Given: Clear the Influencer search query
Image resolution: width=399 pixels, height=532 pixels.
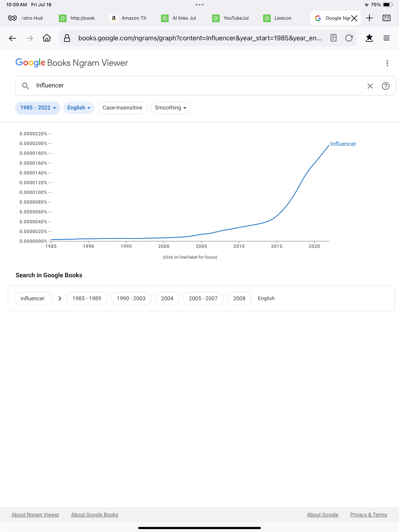Looking at the screenshot, I should 370,86.
